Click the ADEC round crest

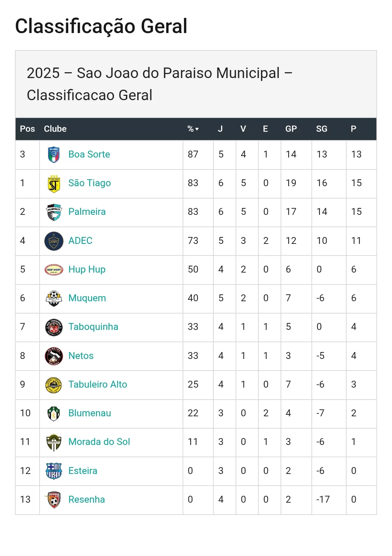point(54,241)
